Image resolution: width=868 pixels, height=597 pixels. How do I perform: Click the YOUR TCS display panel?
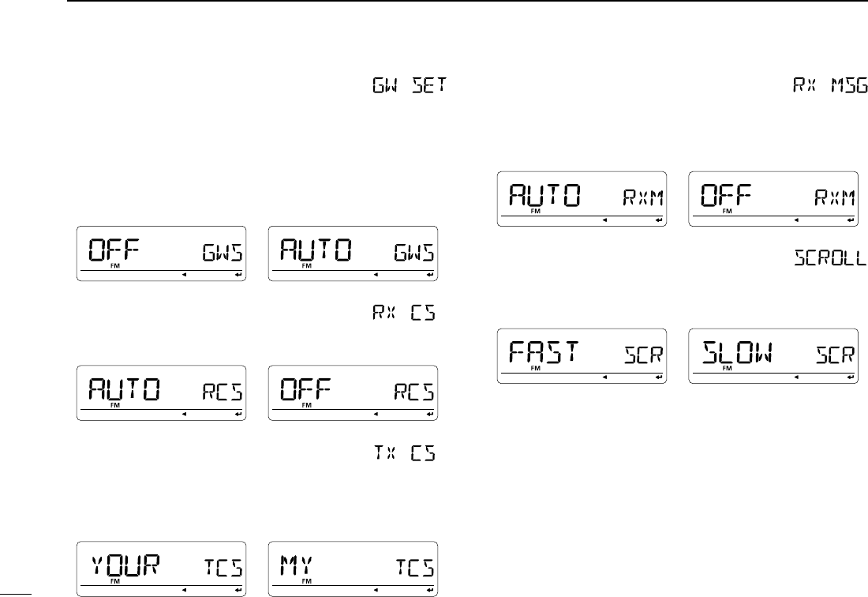click(161, 569)
